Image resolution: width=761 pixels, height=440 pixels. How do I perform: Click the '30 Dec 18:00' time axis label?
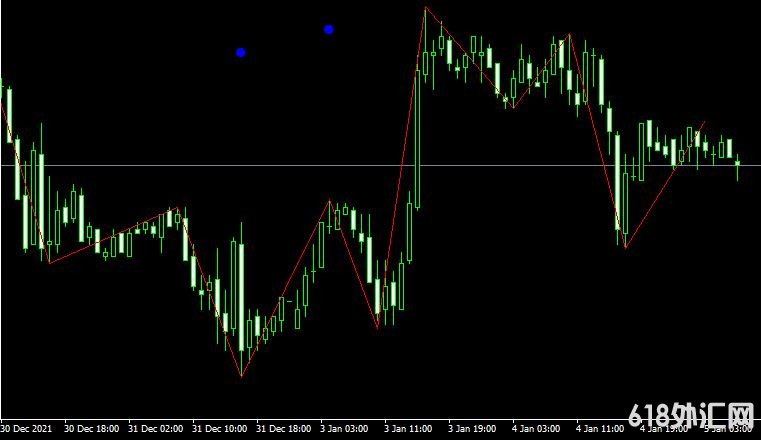click(x=91, y=429)
